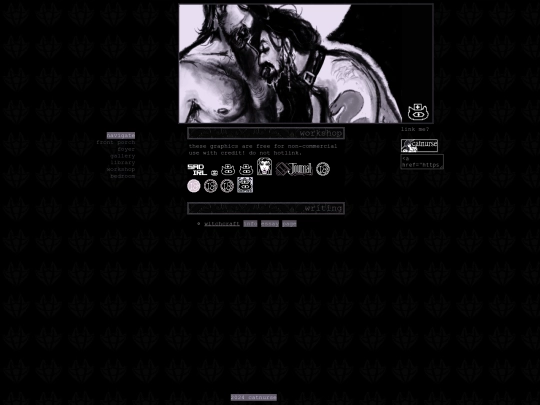Click the writing section header banner
The image size is (540, 405).
pyautogui.click(x=266, y=208)
